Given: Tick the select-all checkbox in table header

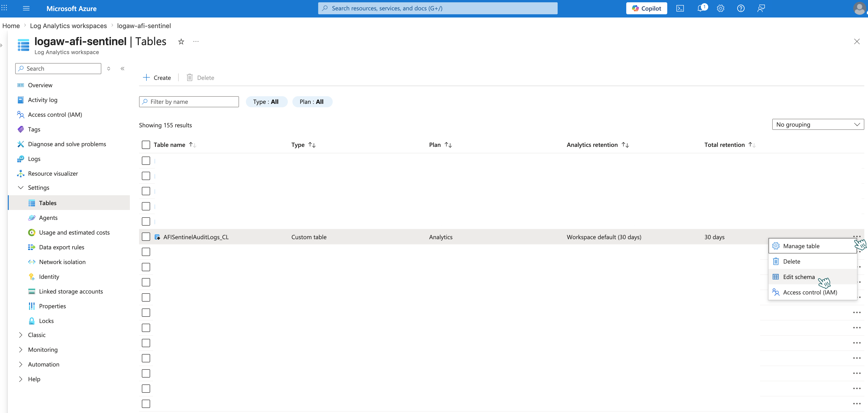Looking at the screenshot, I should (x=146, y=145).
